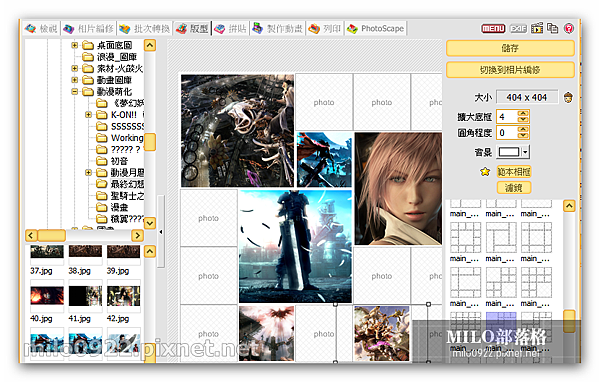Viewport: 600px width, 382px height.
Task: Click the left panel collapse arrow
Action: point(161,232)
